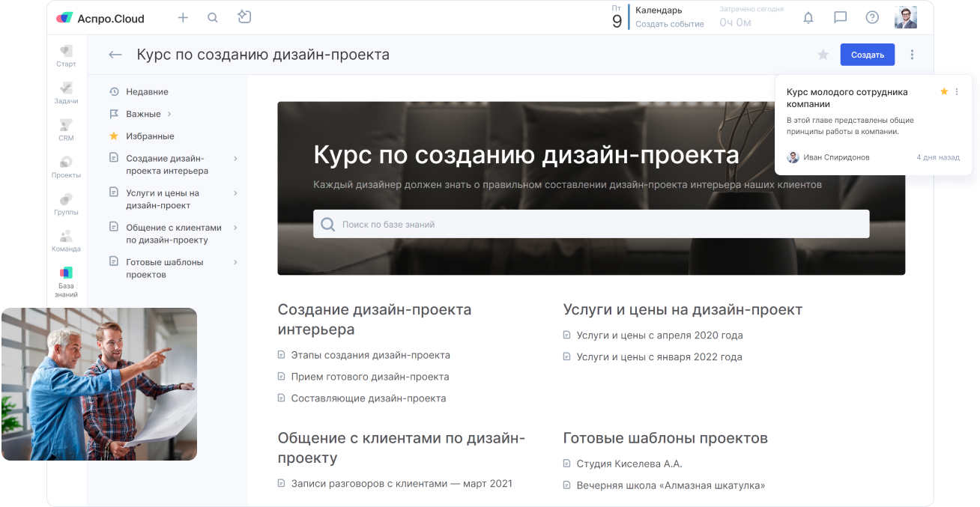This screenshot has width=980, height=507.
Task: Select Недавние in the left panel
Action: pos(147,91)
